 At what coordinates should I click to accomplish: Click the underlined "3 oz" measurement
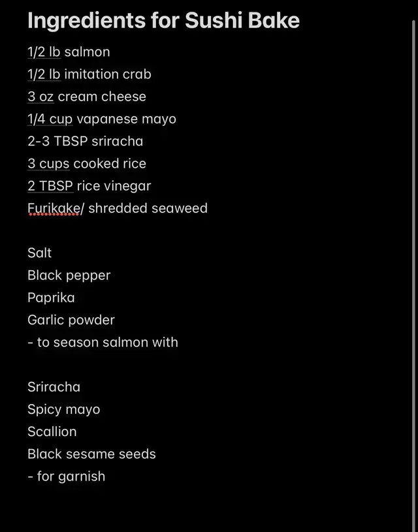point(40,97)
